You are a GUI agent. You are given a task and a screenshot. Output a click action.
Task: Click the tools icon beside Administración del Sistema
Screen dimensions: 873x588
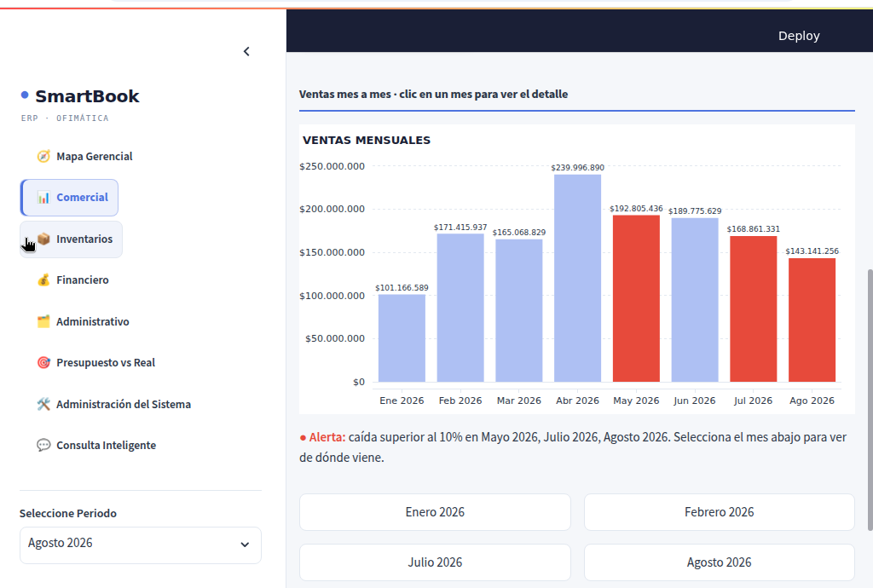point(43,405)
